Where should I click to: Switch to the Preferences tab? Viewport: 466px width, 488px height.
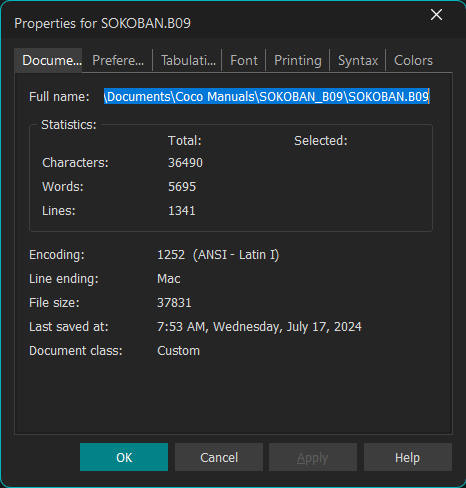(x=118, y=60)
